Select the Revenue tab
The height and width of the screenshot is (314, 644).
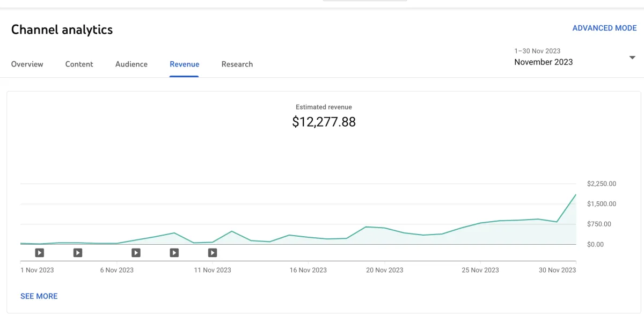pyautogui.click(x=185, y=64)
